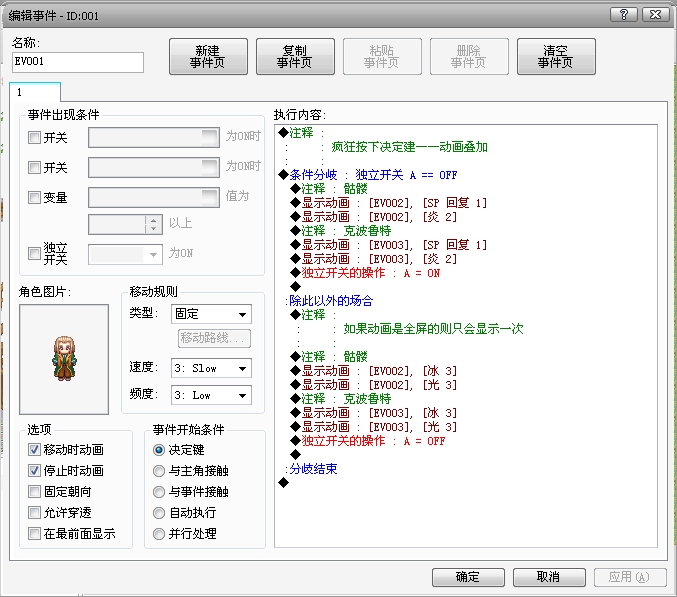Select the 除此以外的场合 branch line
Image resolution: width=677 pixels, height=597 pixels.
click(329, 300)
